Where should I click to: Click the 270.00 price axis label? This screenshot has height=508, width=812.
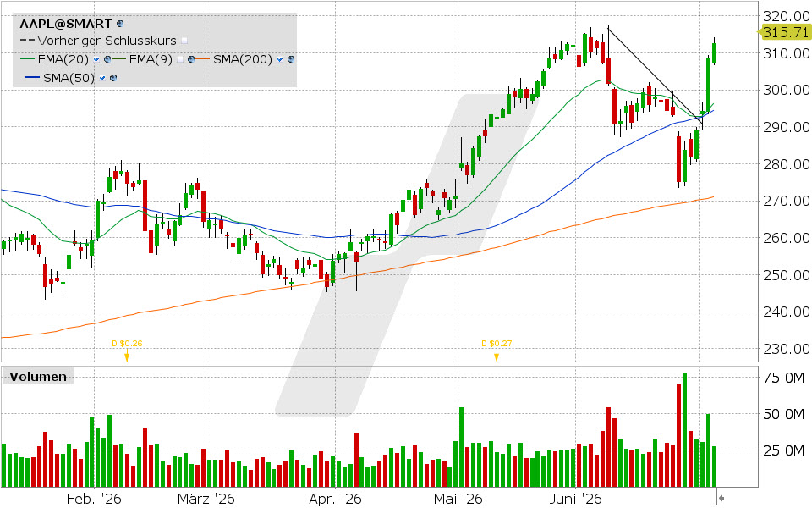pyautogui.click(x=787, y=202)
